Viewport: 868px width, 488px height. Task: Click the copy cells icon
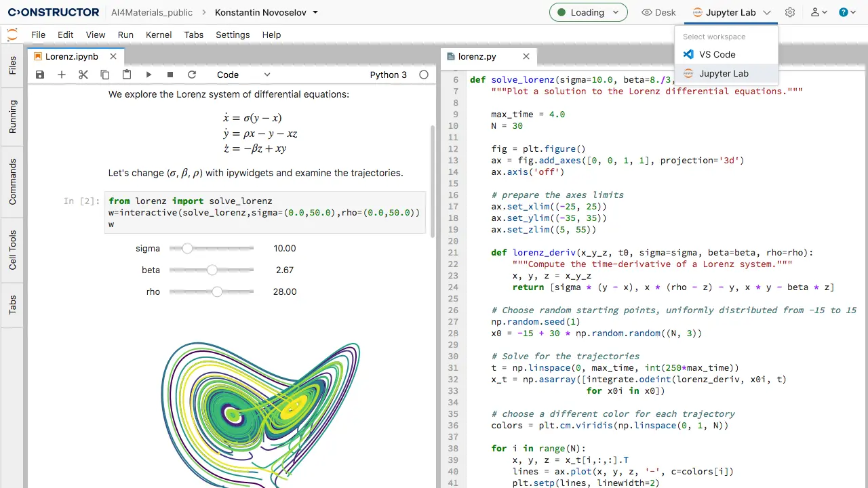point(105,75)
